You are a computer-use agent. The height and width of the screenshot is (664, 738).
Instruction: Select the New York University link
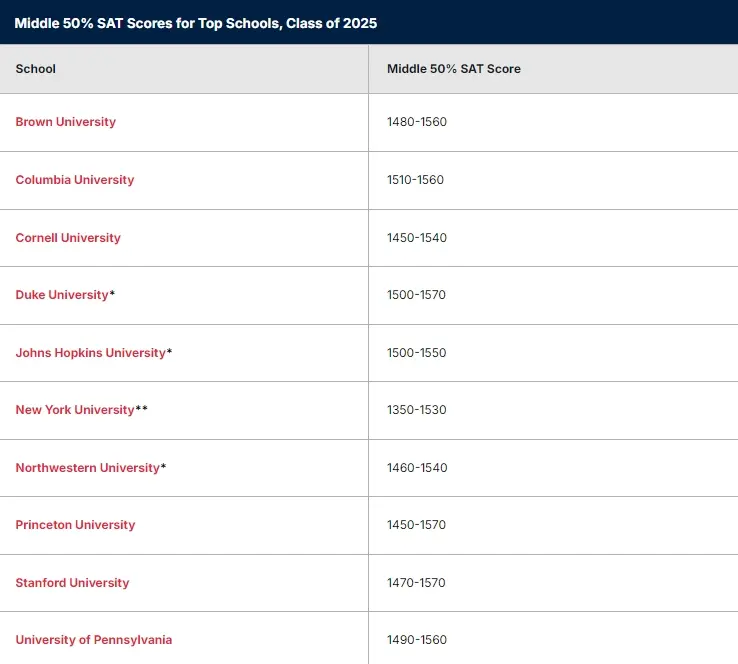[75, 410]
